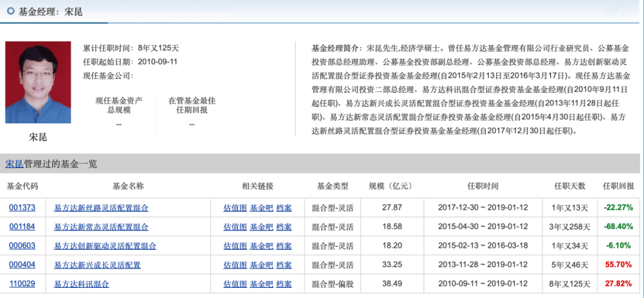Open 基金吧 for fund 000404
The height and width of the screenshot is (298, 644).
pyautogui.click(x=261, y=265)
